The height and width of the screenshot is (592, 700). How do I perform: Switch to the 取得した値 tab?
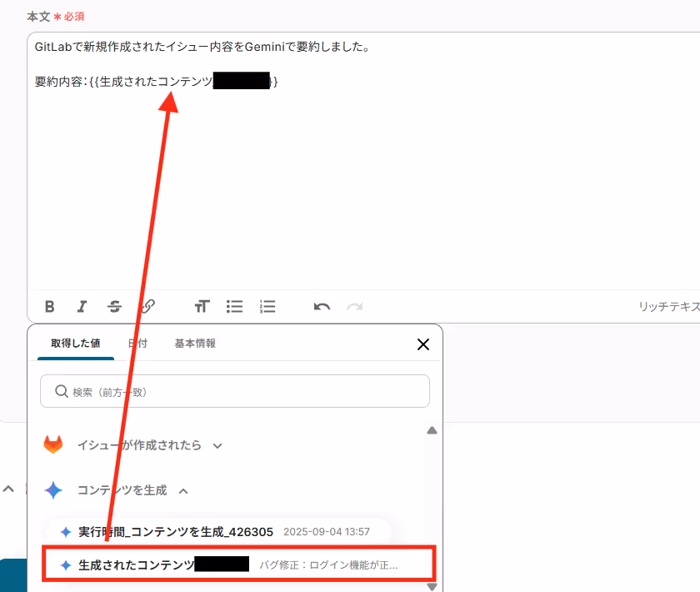tap(76, 344)
